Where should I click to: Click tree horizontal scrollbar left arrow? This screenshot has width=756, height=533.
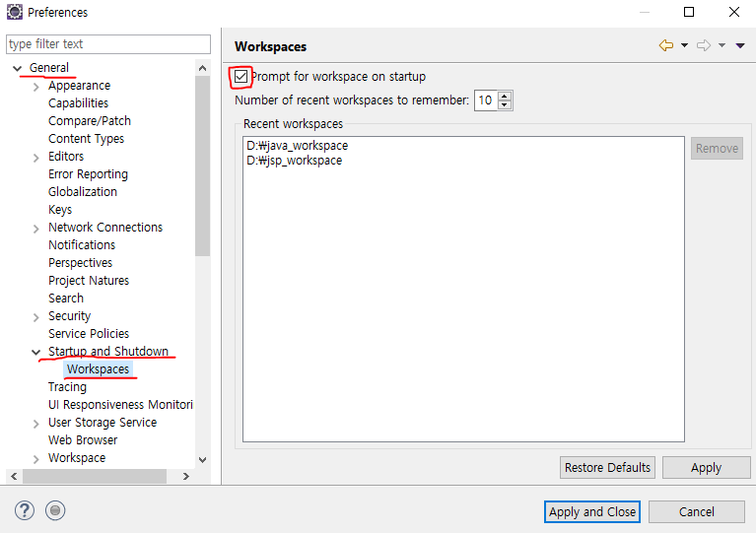click(x=14, y=476)
